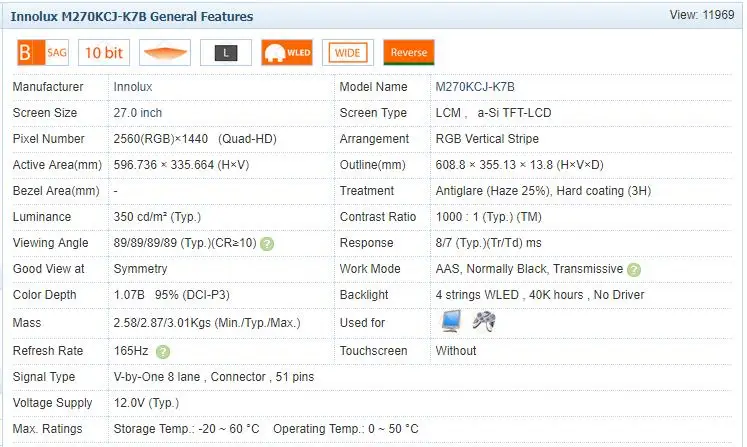
Task: Click the View: 11969 counter
Action: click(x=702, y=15)
